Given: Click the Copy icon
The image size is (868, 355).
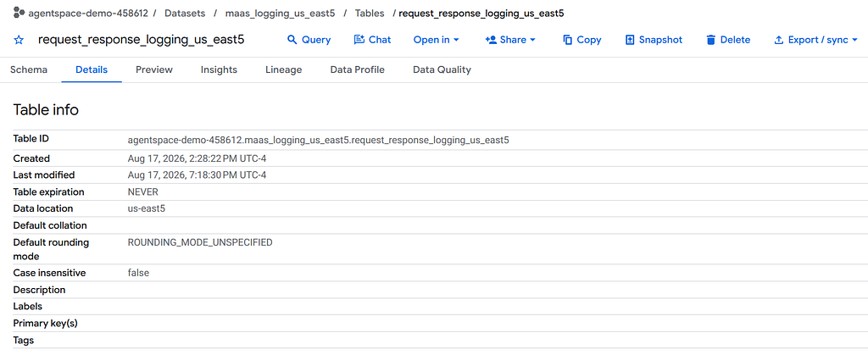Looking at the screenshot, I should point(567,40).
